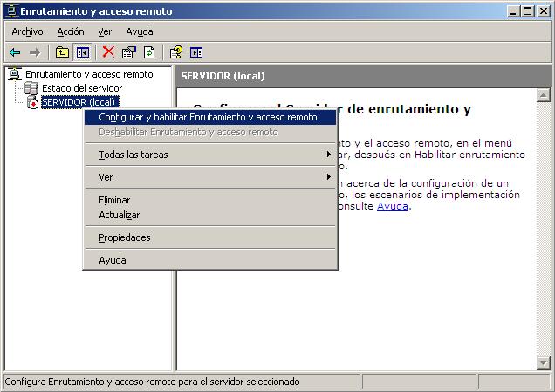Click the Up one level folder icon
Screen dimensions: 555x392
pos(62,52)
